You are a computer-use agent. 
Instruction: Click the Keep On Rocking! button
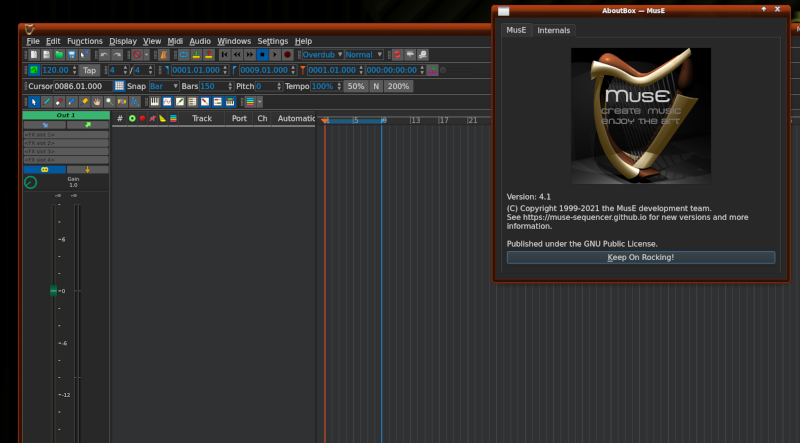[x=640, y=257]
